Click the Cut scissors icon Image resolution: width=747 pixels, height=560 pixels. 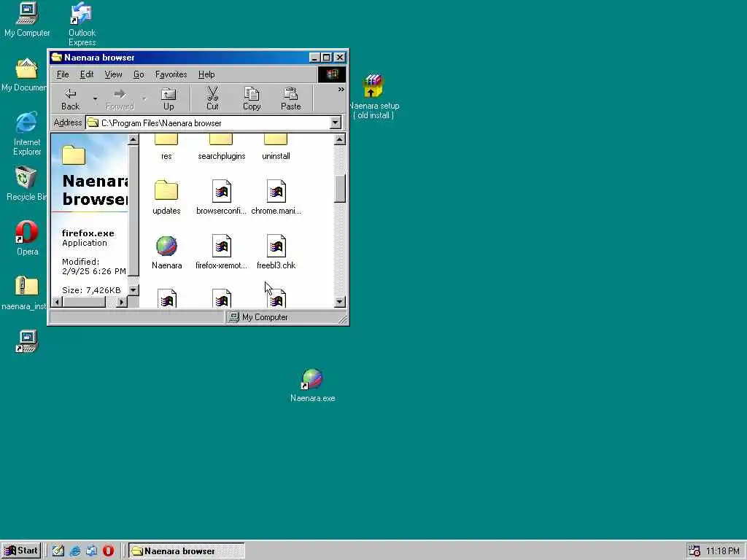[x=212, y=99]
